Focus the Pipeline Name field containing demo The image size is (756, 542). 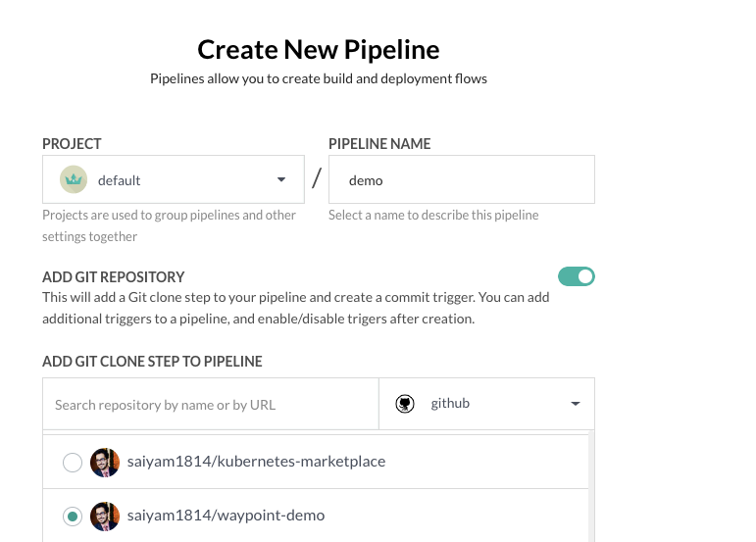tap(461, 179)
